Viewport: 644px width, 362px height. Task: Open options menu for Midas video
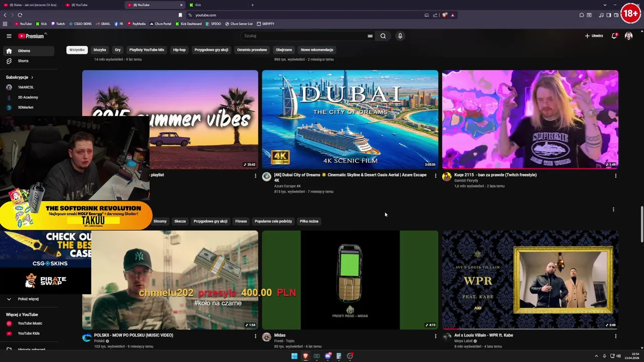coord(436,336)
